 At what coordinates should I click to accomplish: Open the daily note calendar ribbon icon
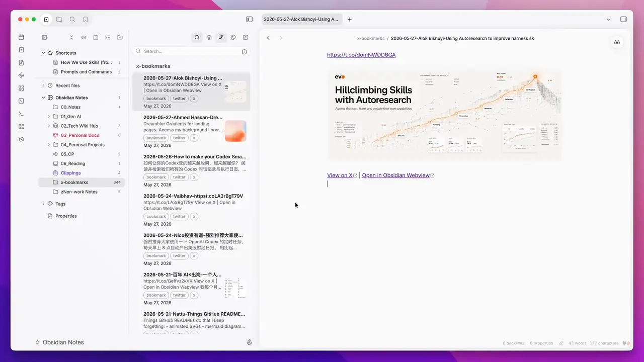[21, 37]
